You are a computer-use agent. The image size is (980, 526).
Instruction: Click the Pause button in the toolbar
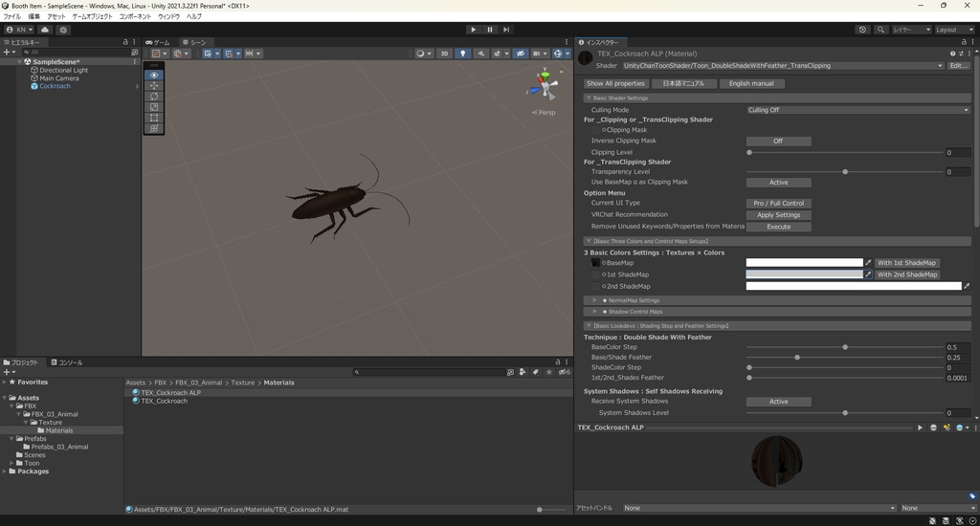[490, 30]
